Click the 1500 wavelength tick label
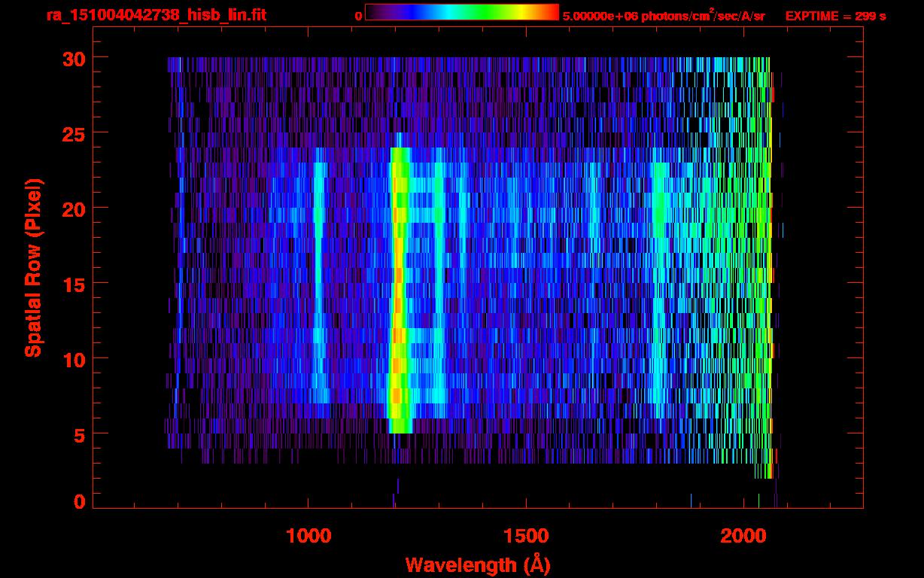The width and height of the screenshot is (924, 578). [x=526, y=536]
